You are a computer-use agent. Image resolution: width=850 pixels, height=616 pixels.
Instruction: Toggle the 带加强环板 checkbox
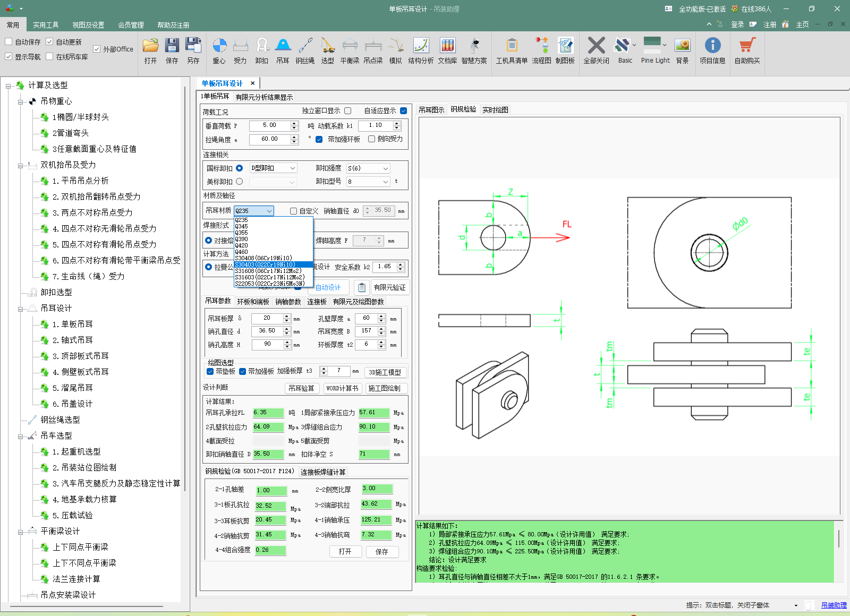319,139
